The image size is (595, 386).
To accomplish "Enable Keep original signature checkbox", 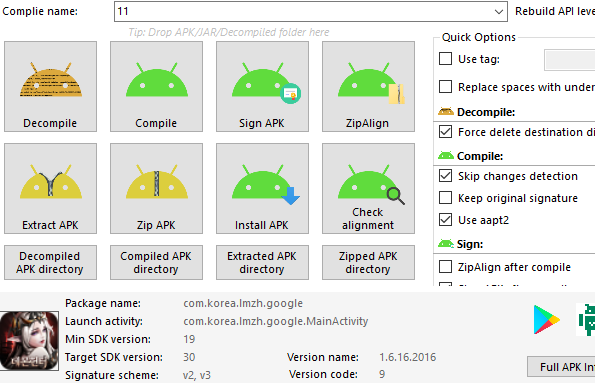I will tap(445, 198).
